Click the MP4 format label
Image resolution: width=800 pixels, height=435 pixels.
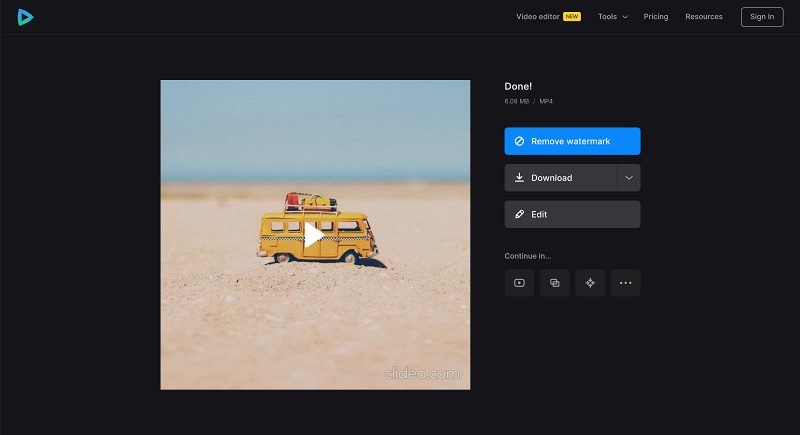coord(546,101)
